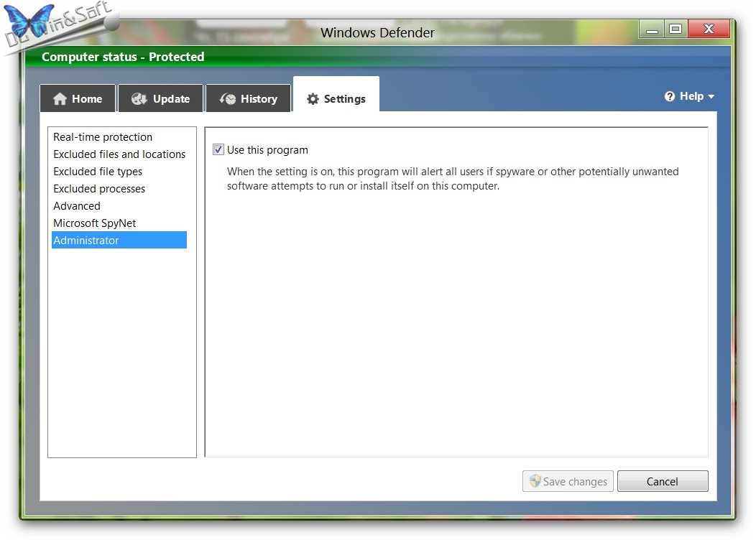
Task: Select Real-time protection in the settings list
Action: click(119, 137)
